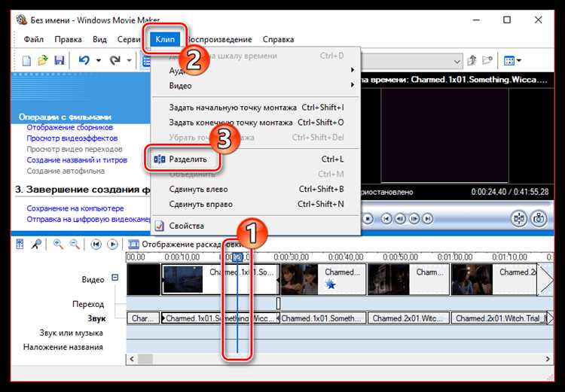This screenshot has width=565, height=392.
Task: Click the highlighted Клип menu
Action: click(x=165, y=39)
